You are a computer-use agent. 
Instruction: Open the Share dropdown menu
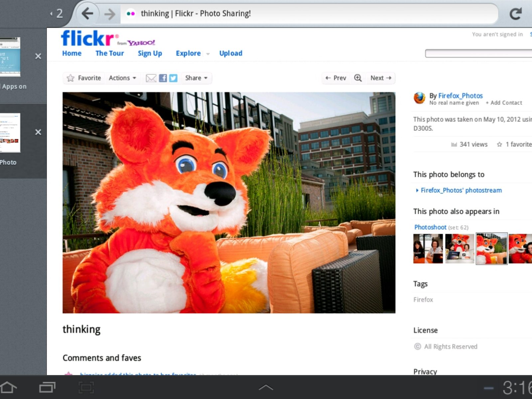[196, 78]
